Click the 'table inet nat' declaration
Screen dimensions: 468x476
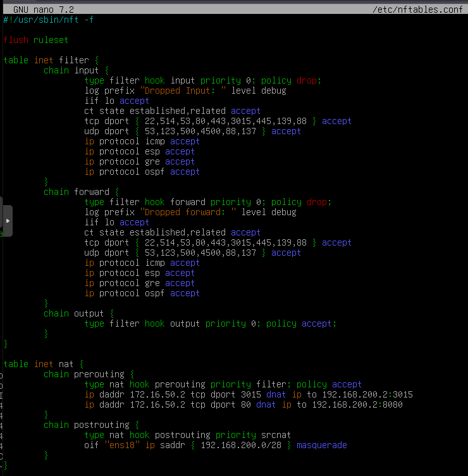[43, 365]
